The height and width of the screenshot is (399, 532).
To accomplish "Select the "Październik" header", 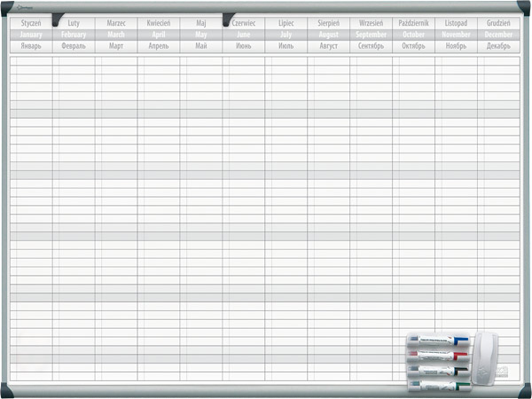I will pos(413,23).
